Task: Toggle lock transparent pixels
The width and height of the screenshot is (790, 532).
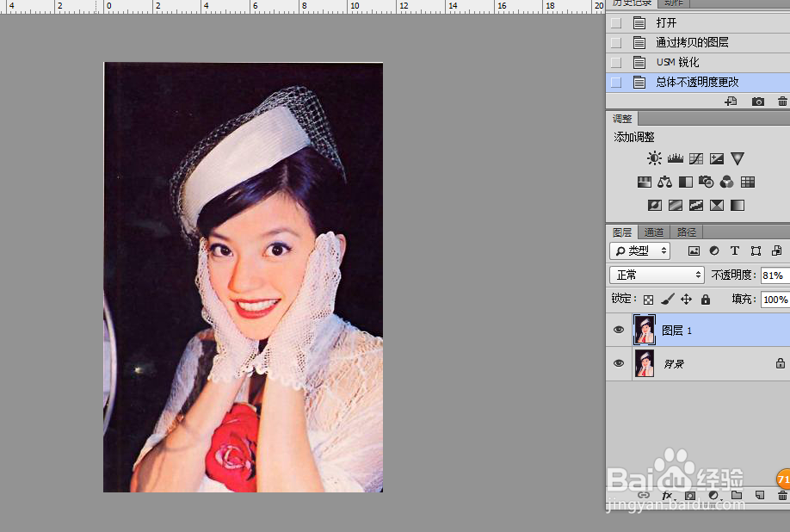Action: [x=648, y=300]
